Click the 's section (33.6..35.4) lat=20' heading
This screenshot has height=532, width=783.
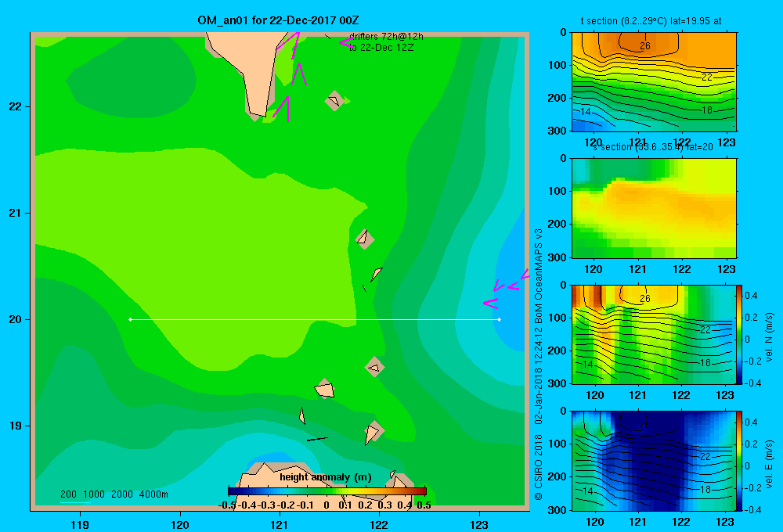pyautogui.click(x=653, y=147)
